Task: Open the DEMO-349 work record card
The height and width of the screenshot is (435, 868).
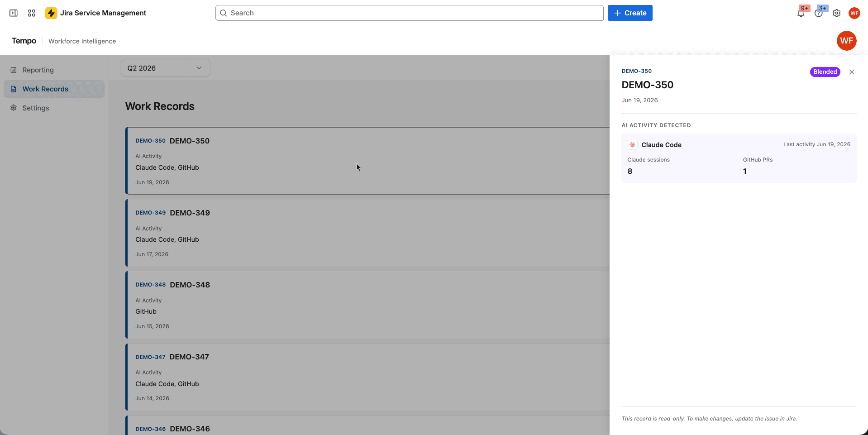Action: point(367,233)
